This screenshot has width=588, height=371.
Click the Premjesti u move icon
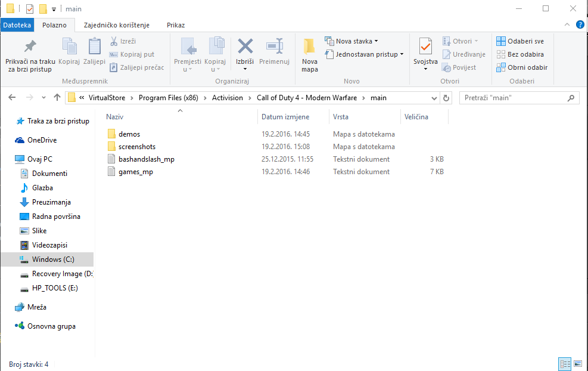click(x=188, y=47)
